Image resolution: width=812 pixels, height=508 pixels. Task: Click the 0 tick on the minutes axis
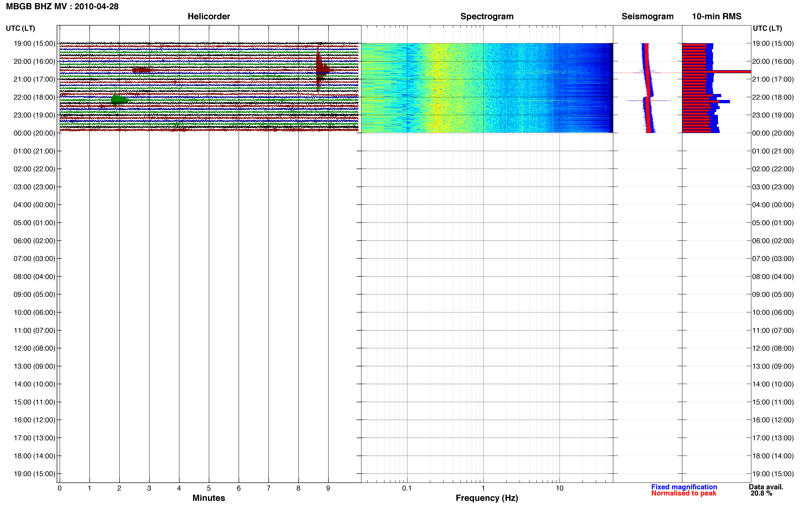pos(59,488)
